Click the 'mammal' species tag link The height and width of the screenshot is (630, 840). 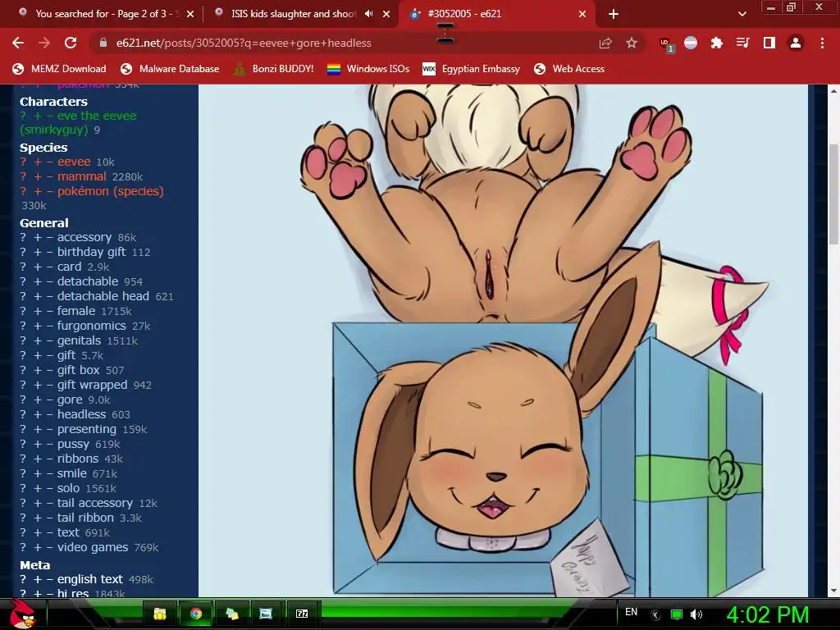81,176
